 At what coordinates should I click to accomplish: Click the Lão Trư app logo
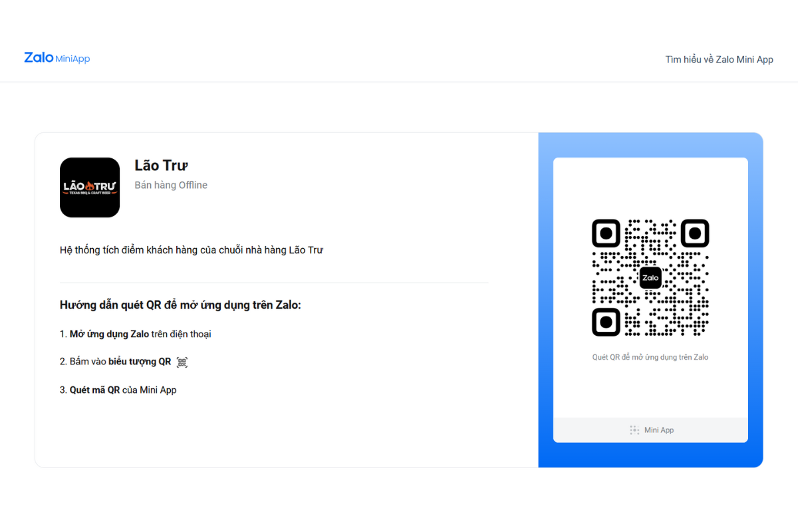pos(90,188)
